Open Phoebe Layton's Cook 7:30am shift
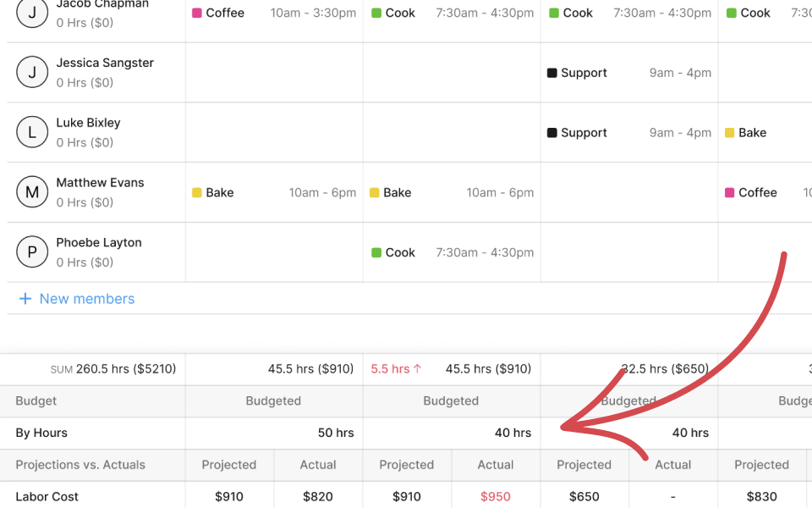The width and height of the screenshot is (812, 508). [452, 252]
